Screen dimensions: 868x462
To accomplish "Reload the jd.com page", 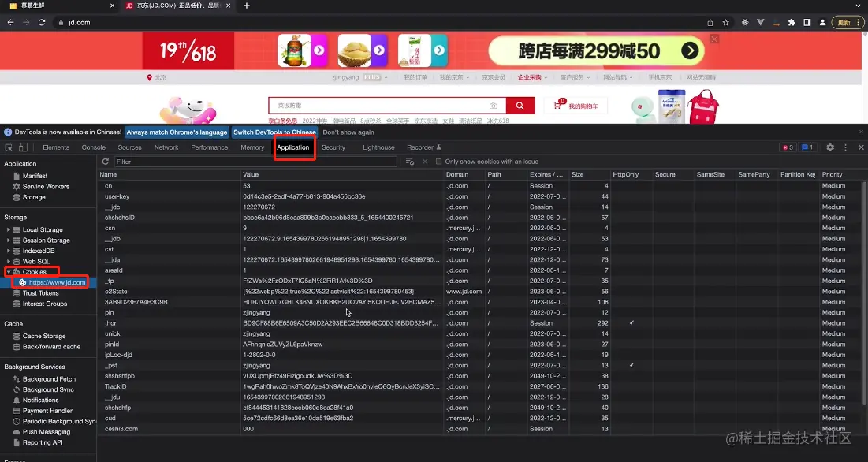I will (x=42, y=23).
